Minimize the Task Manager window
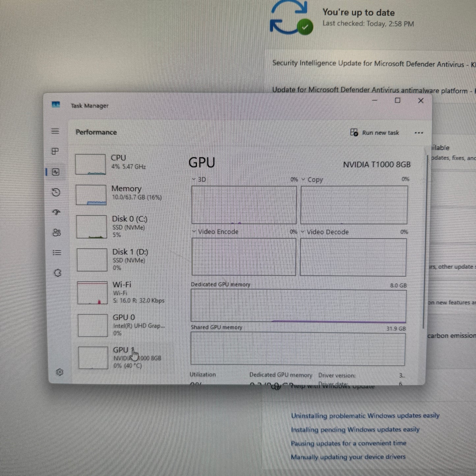 375,100
